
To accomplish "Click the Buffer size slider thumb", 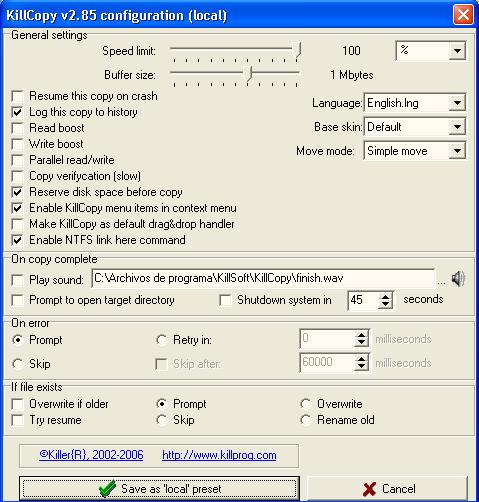I will click(248, 74).
